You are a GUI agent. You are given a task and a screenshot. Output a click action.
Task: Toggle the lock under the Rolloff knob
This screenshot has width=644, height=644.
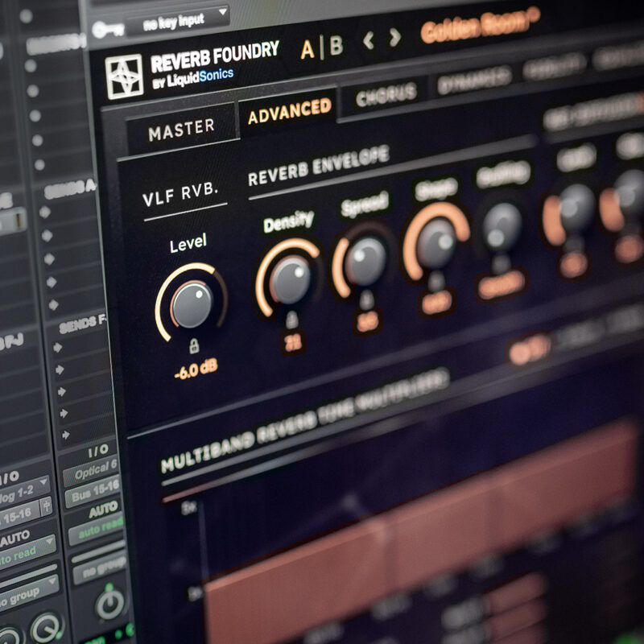pos(501,264)
